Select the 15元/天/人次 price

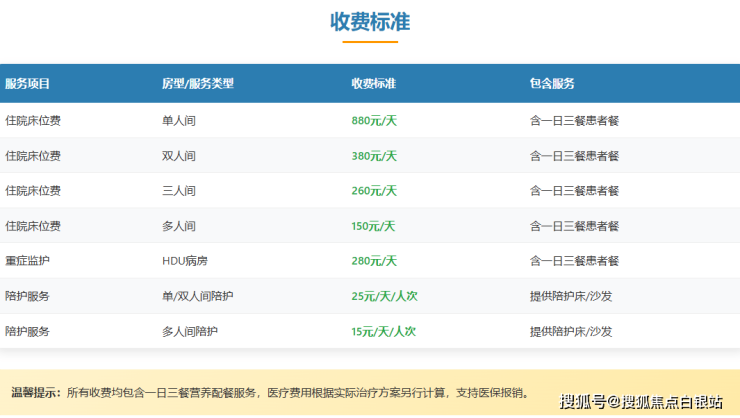click(x=383, y=331)
